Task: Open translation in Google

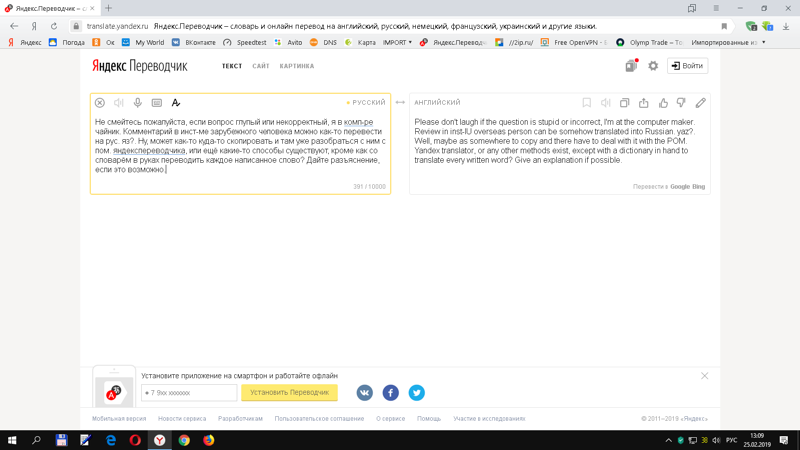Action: (x=680, y=187)
